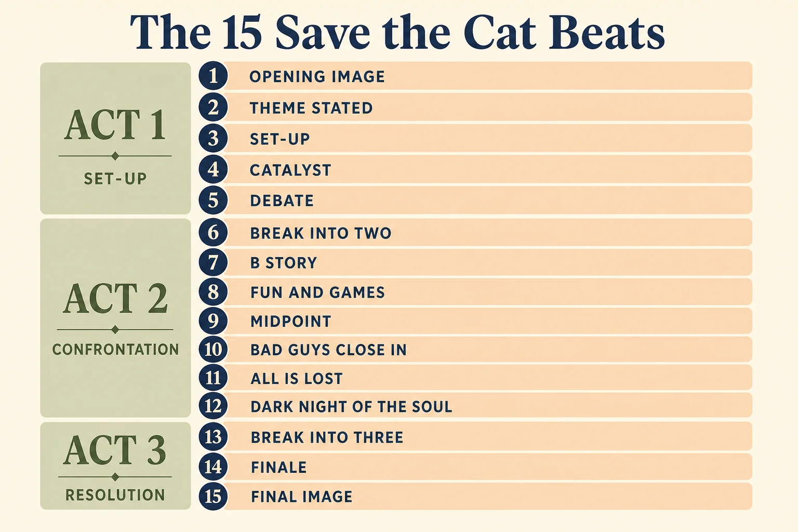
Task: Select the Opening Image row
Action: coord(475,76)
